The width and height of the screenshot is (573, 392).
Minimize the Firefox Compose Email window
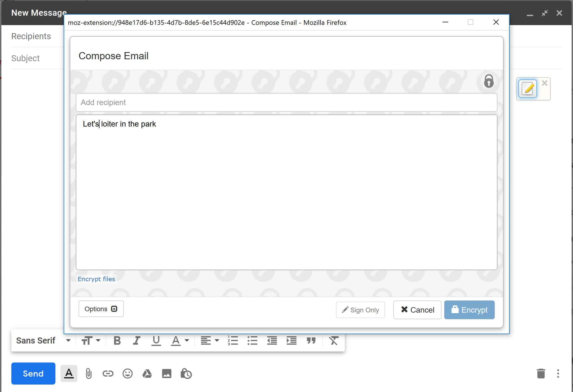(445, 22)
